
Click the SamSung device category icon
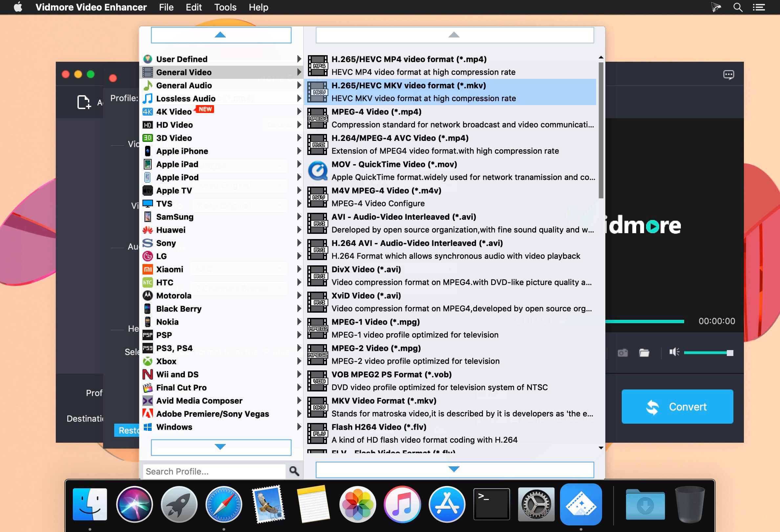tap(148, 217)
